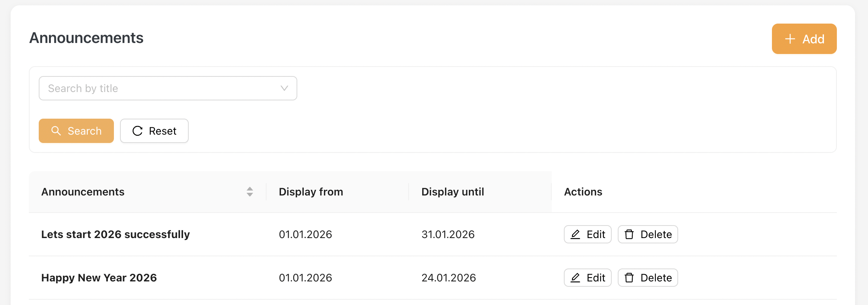Click the Announcements column header
The height and width of the screenshot is (305, 868).
(83, 192)
